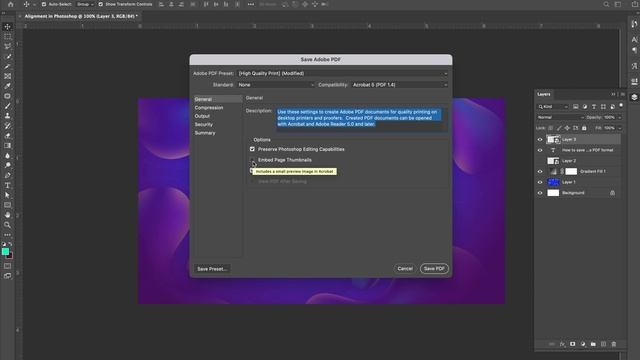Hide Gradient Fill 1 layer
Screen dimensions: 640x360
(540, 171)
